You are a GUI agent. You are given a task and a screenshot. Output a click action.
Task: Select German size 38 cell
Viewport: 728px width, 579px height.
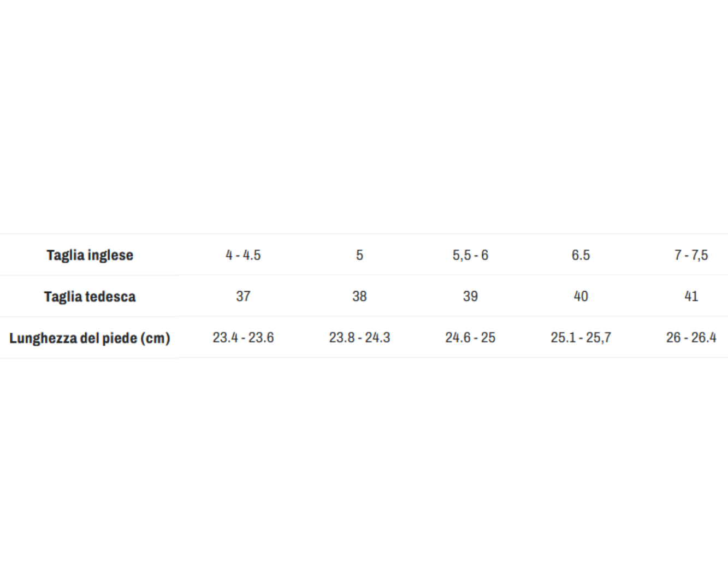pyautogui.click(x=359, y=297)
